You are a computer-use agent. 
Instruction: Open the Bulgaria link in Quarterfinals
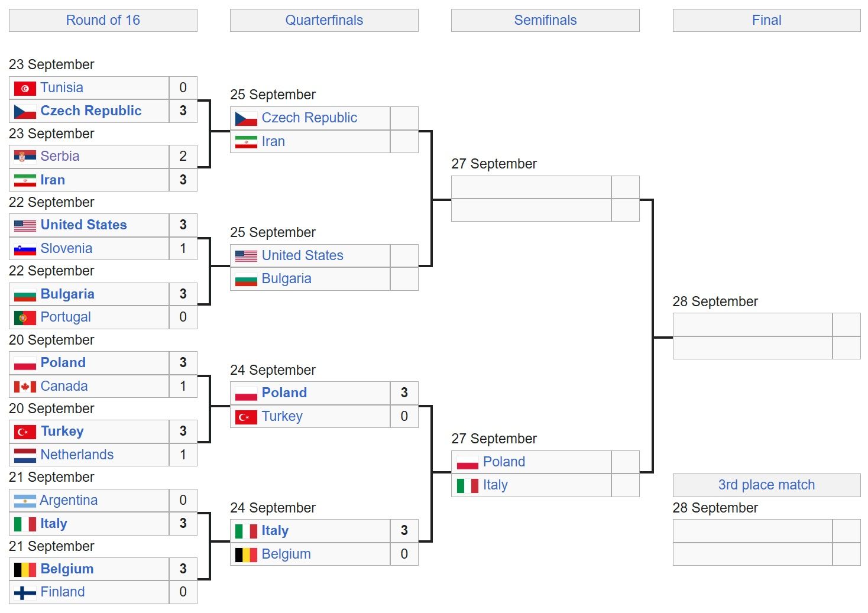286,279
